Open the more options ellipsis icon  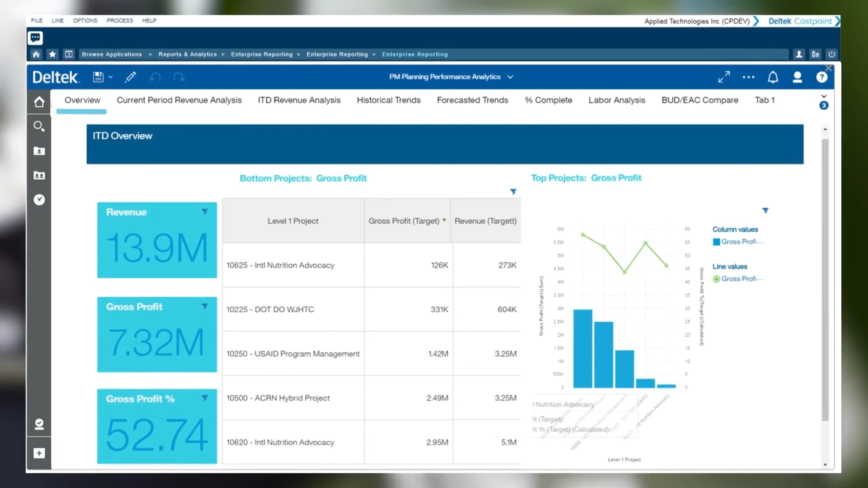[748, 77]
